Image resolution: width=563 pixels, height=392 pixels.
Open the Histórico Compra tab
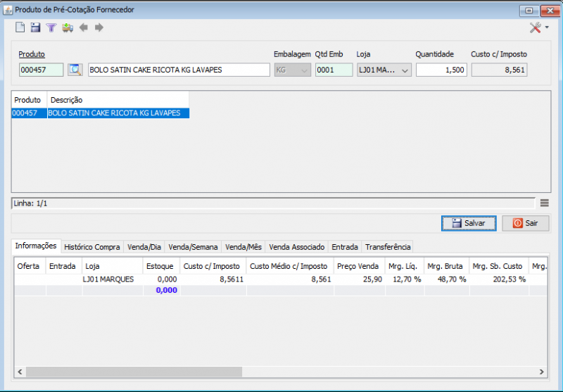coord(92,247)
